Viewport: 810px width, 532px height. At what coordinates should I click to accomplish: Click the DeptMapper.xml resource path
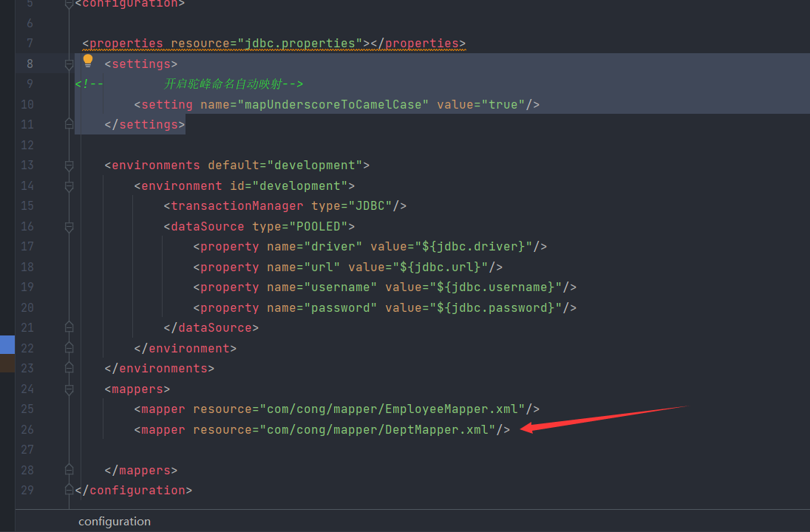pos(378,430)
